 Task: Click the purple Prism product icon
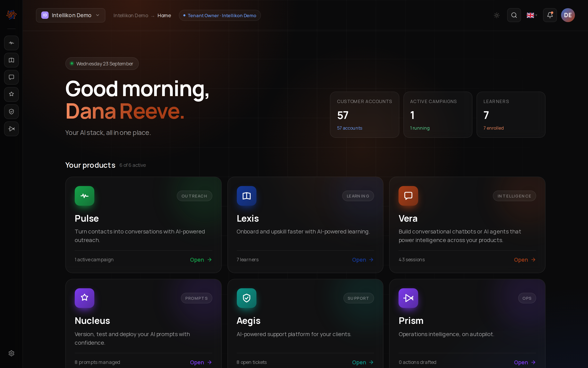tap(409, 298)
